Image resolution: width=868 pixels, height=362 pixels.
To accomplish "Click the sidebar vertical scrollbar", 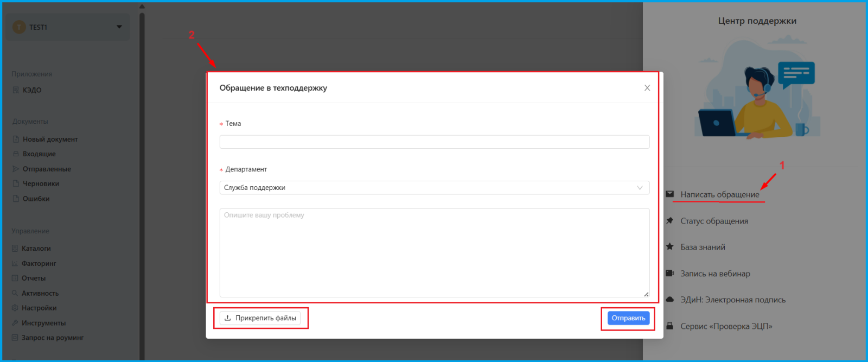I will (x=142, y=185).
